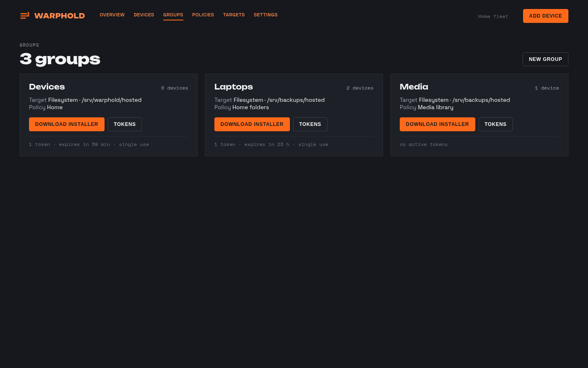Click Laptops target /srv/backups/hosted
Screen dimensions: 588x368
click(x=296, y=100)
